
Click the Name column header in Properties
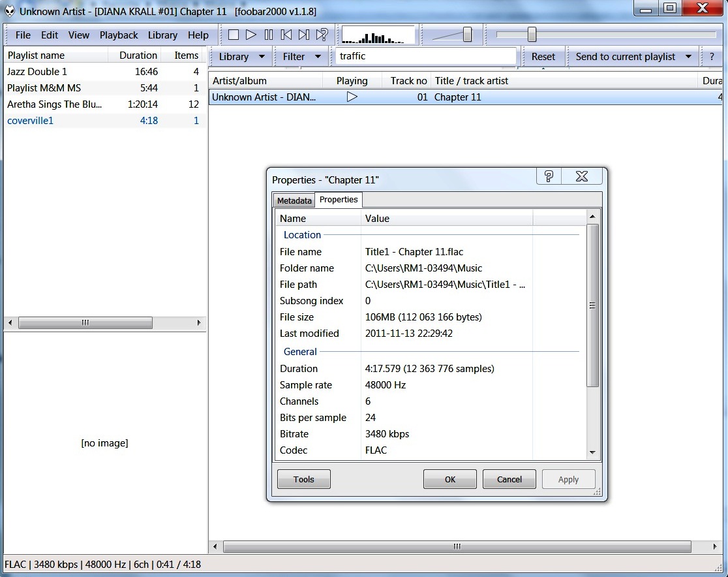(x=318, y=219)
